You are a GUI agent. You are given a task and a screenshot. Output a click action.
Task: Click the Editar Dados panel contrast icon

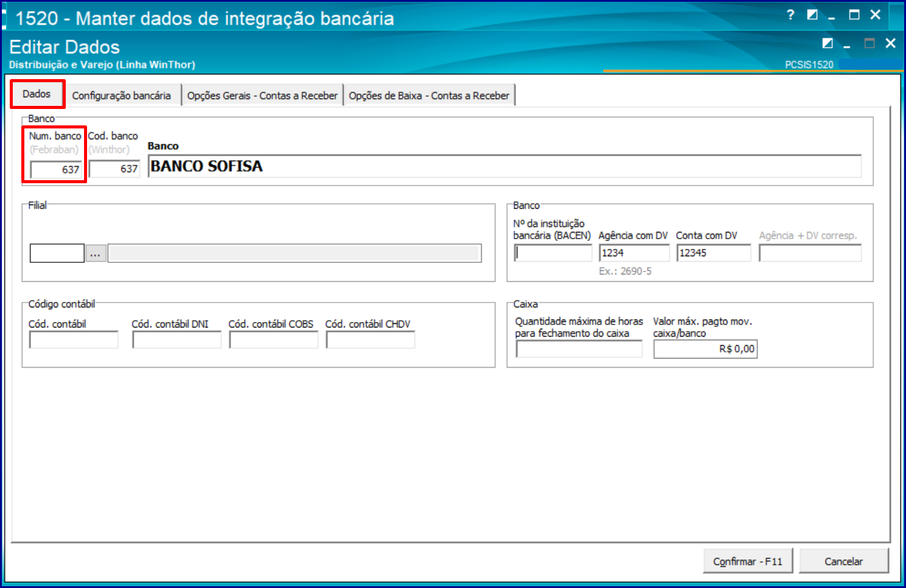click(827, 43)
